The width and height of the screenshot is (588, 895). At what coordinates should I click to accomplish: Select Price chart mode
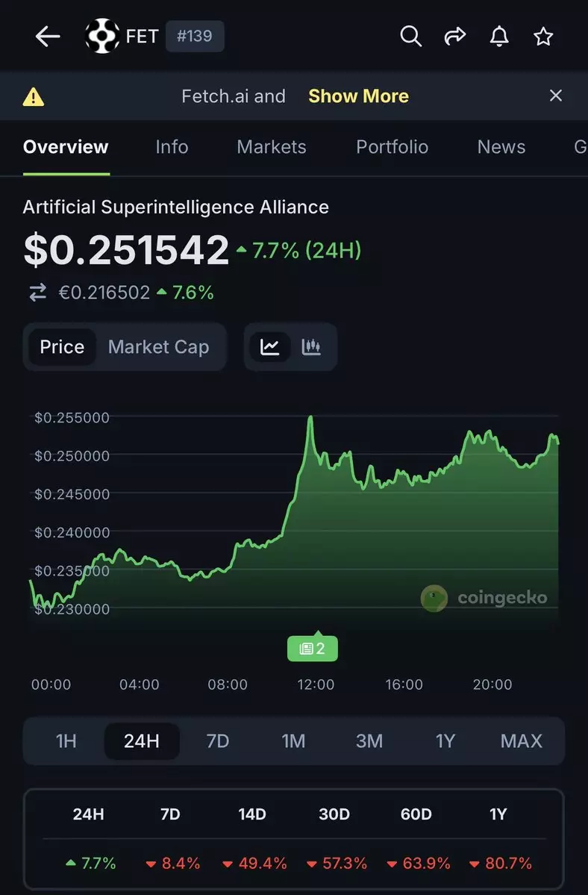pyautogui.click(x=62, y=347)
